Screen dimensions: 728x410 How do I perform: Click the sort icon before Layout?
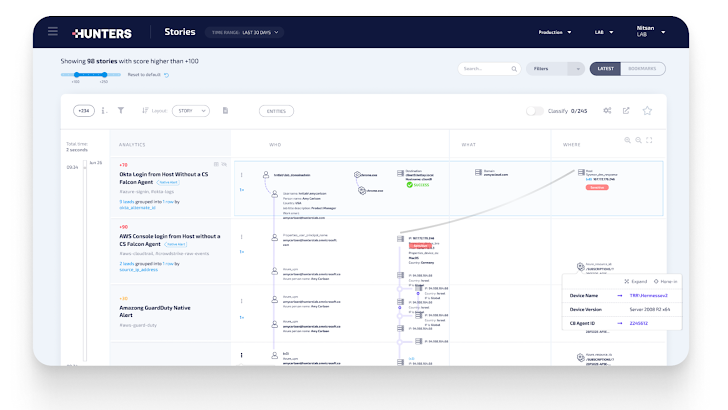[x=145, y=111]
